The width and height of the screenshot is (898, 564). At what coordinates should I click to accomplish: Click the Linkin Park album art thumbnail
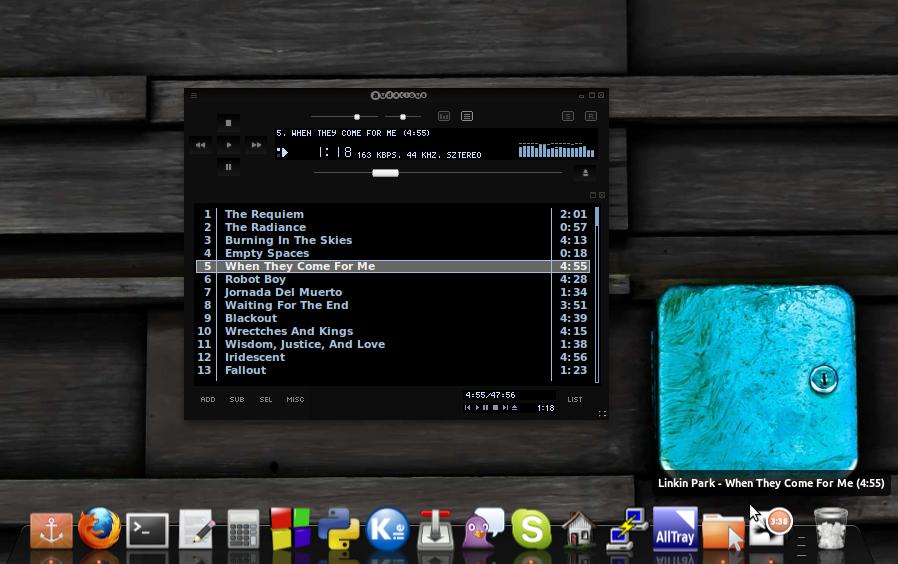[757, 378]
